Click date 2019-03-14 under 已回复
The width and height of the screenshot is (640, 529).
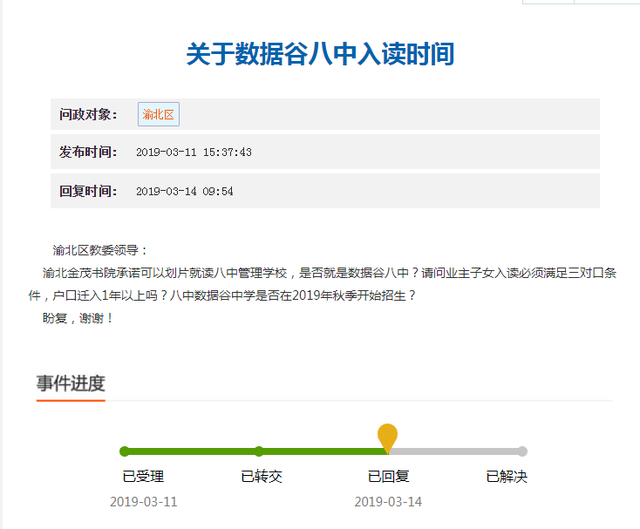[388, 502]
